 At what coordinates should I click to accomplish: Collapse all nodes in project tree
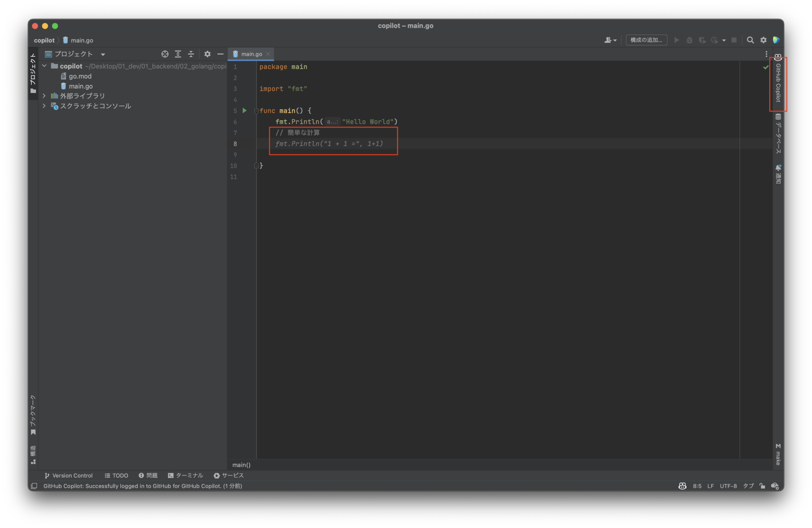191,54
